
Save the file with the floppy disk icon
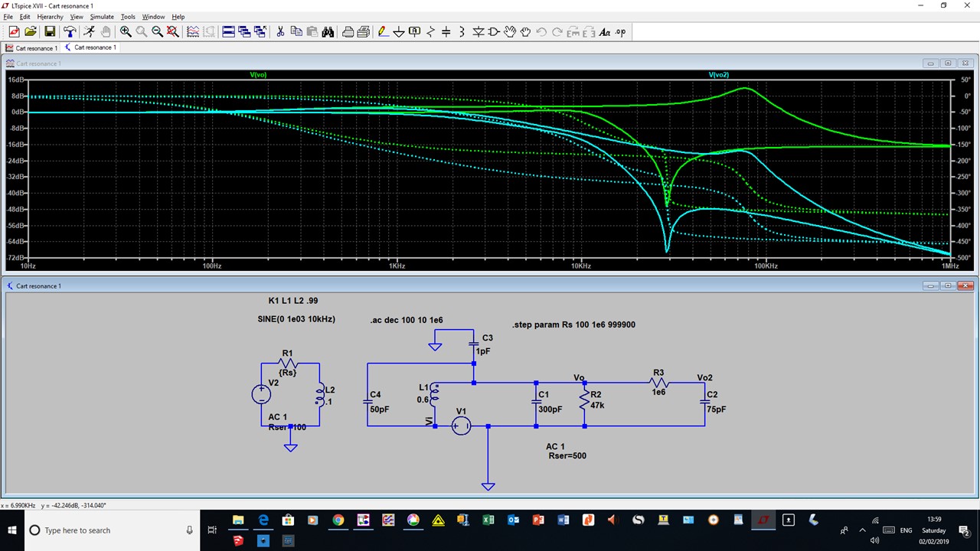coord(50,31)
